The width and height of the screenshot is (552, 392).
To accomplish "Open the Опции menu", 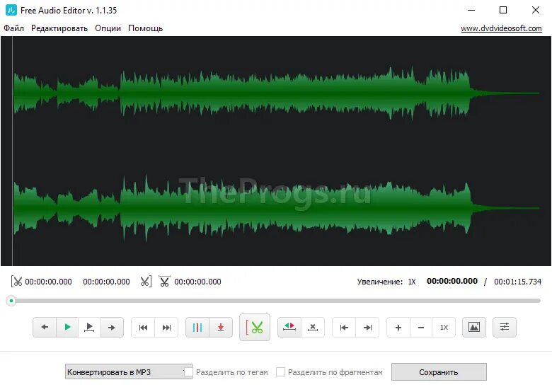I will (x=108, y=28).
